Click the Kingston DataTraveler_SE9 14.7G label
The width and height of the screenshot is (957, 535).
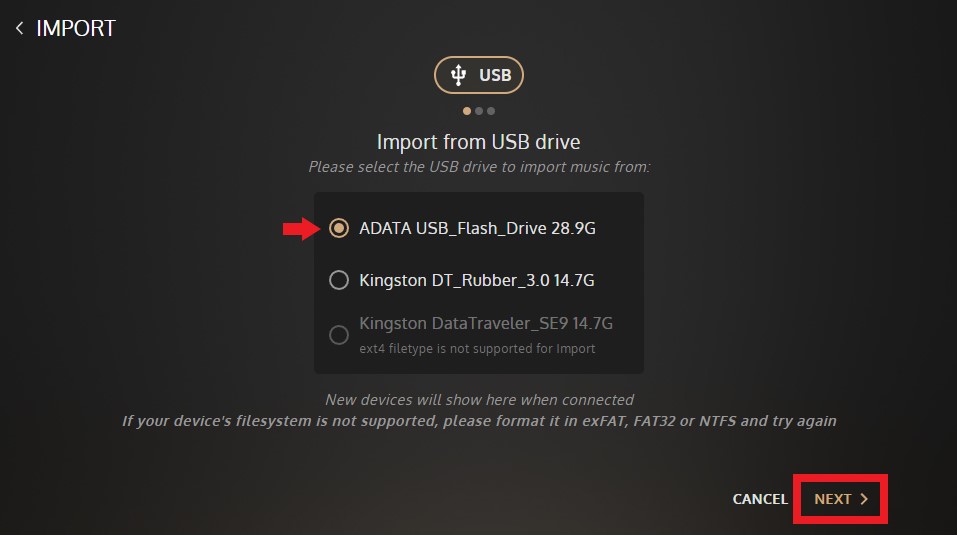coord(486,323)
